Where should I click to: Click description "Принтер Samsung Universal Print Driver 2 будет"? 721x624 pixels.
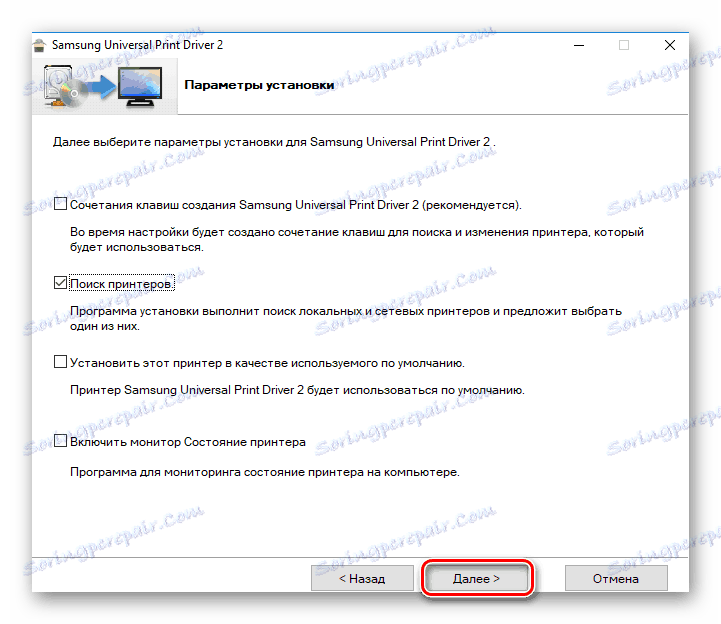(x=297, y=390)
